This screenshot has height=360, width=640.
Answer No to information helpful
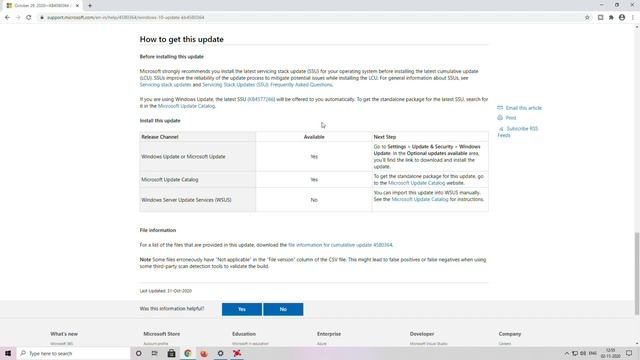tap(283, 309)
